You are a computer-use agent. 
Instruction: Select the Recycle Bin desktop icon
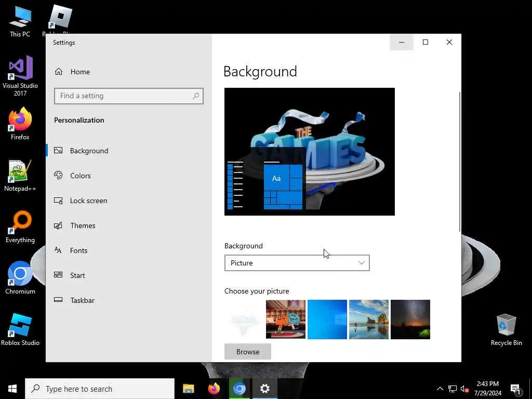pyautogui.click(x=506, y=330)
